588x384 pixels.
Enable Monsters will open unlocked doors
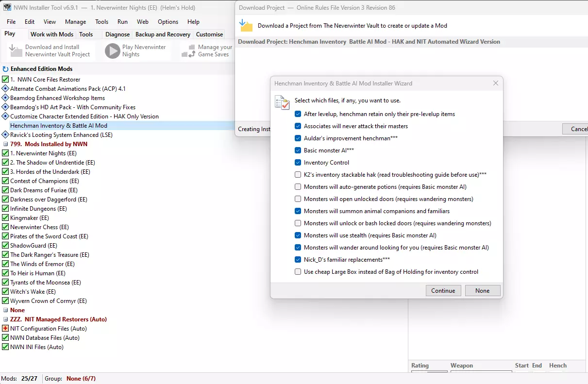(298, 199)
